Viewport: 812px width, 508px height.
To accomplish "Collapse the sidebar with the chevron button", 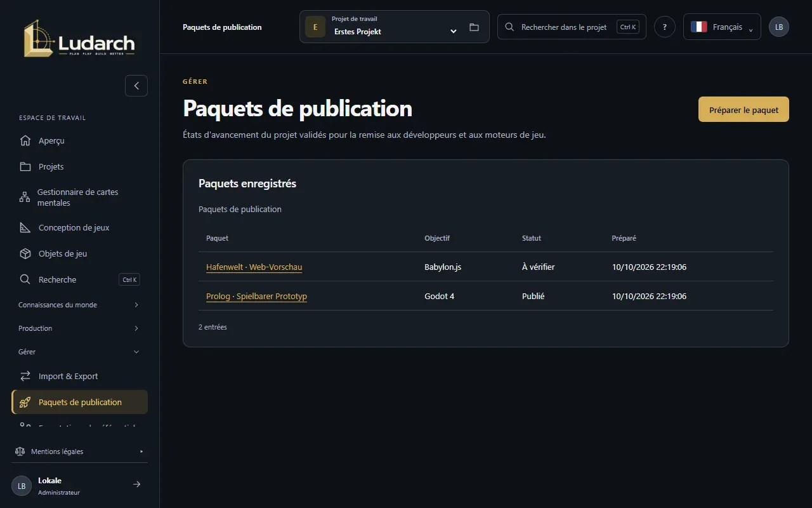I will [136, 86].
